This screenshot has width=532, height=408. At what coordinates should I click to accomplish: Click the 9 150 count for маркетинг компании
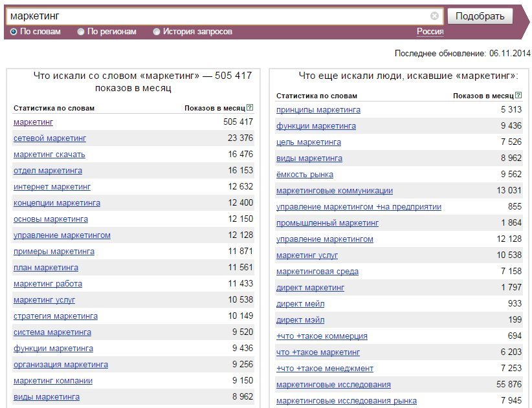pos(243,381)
